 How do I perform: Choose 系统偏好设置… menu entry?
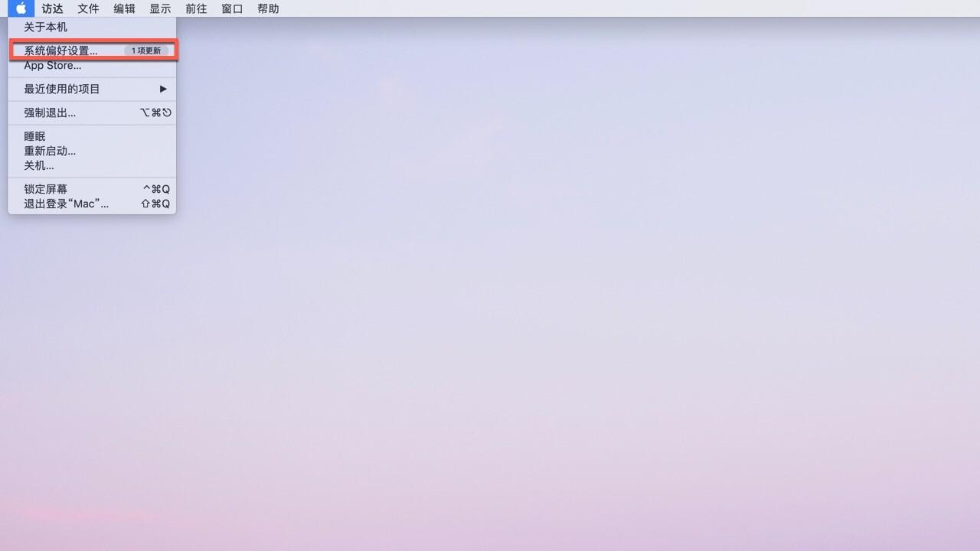pyautogui.click(x=92, y=51)
